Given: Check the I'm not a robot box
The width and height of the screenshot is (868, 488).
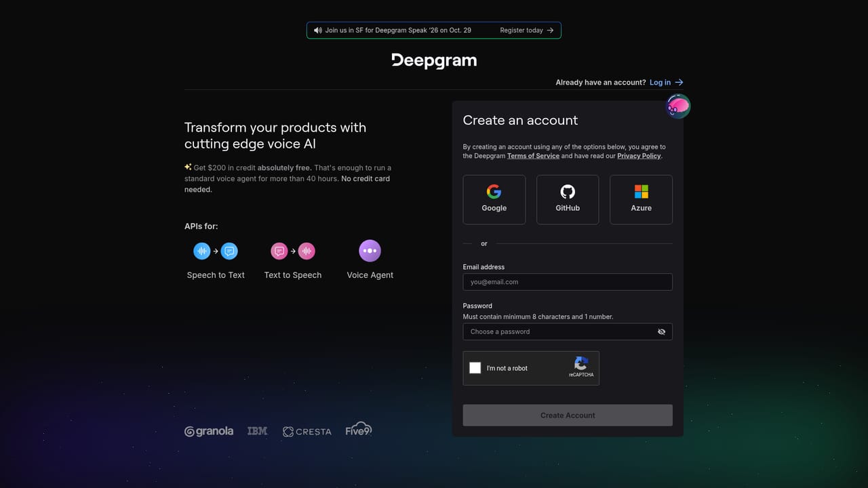Looking at the screenshot, I should click(475, 368).
